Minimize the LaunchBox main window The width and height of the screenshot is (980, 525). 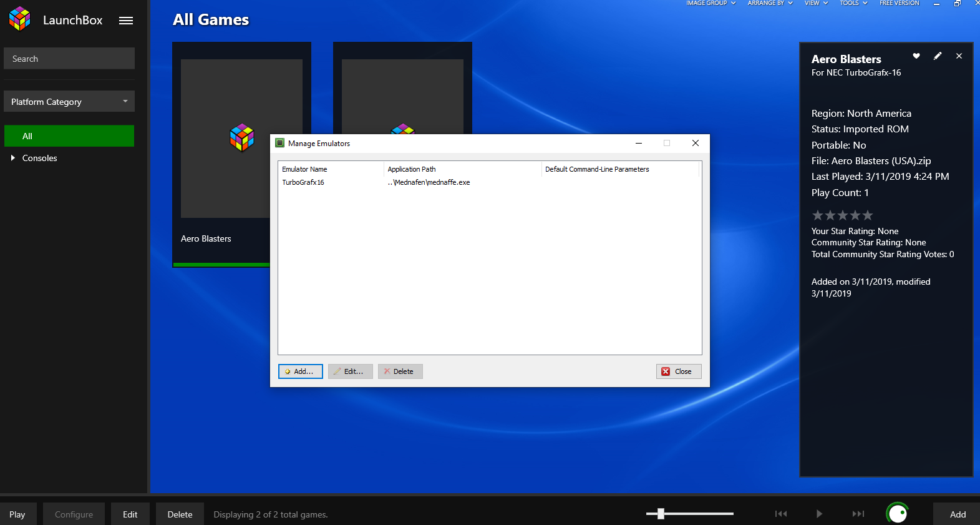[936, 4]
